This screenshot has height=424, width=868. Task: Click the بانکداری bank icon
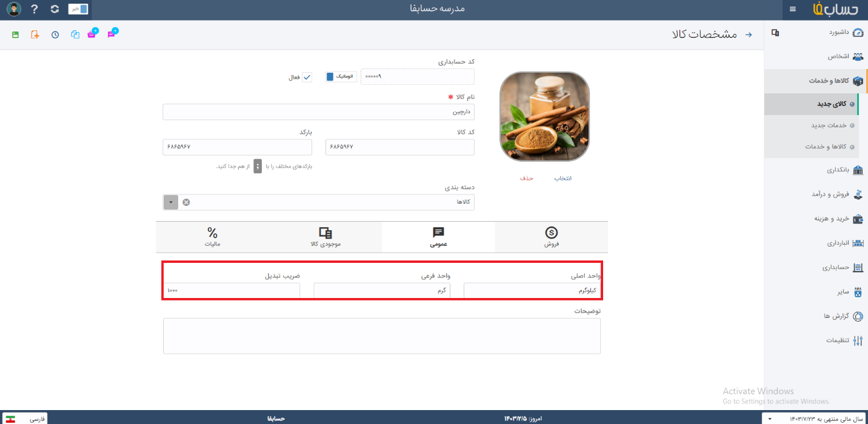click(858, 170)
